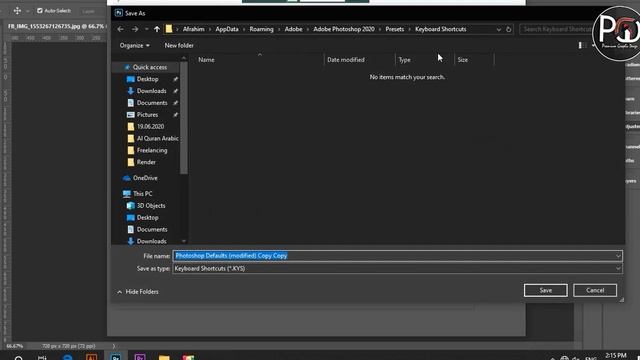Open Documents under Quick access
The height and width of the screenshot is (360, 640).
pos(152,102)
